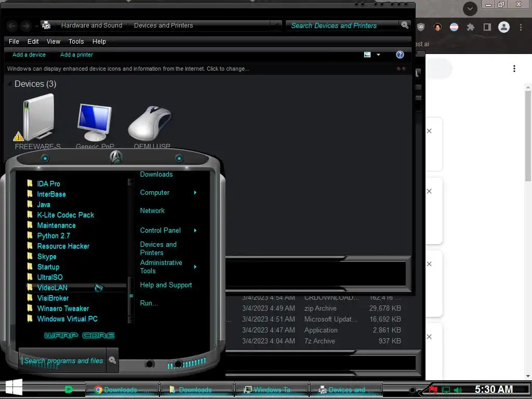Image resolution: width=532 pixels, height=399 pixels.
Task: Open Chrome tab search dropdown button
Action: [470, 9]
